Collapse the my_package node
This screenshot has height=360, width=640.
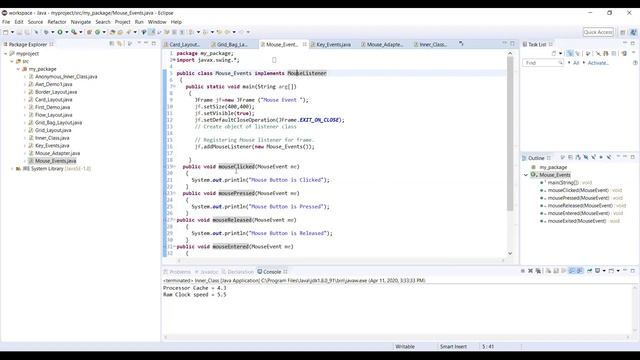click(x=18, y=69)
